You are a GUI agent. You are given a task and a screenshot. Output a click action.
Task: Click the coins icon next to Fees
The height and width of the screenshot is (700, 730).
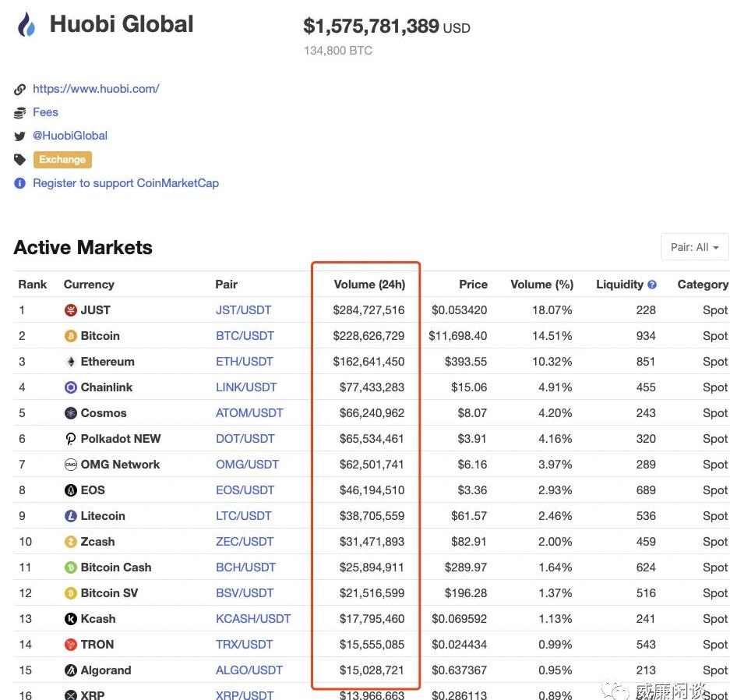pos(19,113)
